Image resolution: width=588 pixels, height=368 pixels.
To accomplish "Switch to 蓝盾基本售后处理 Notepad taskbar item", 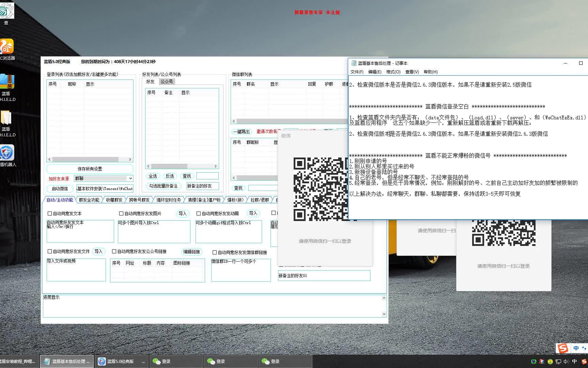I will 67,362.
